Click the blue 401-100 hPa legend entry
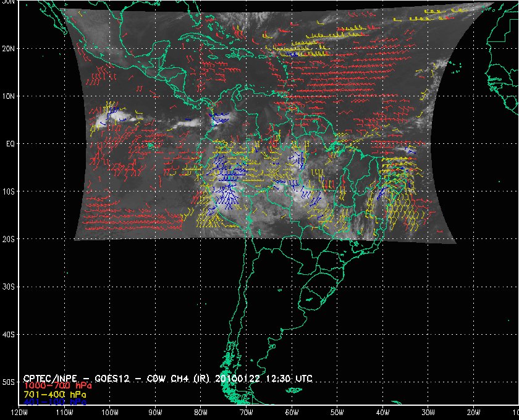 tap(55, 402)
